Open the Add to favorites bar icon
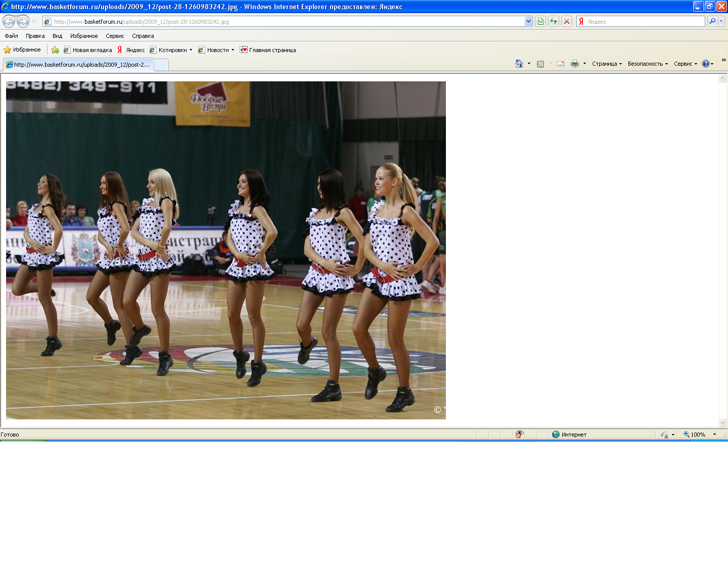The image size is (728, 573). click(55, 50)
